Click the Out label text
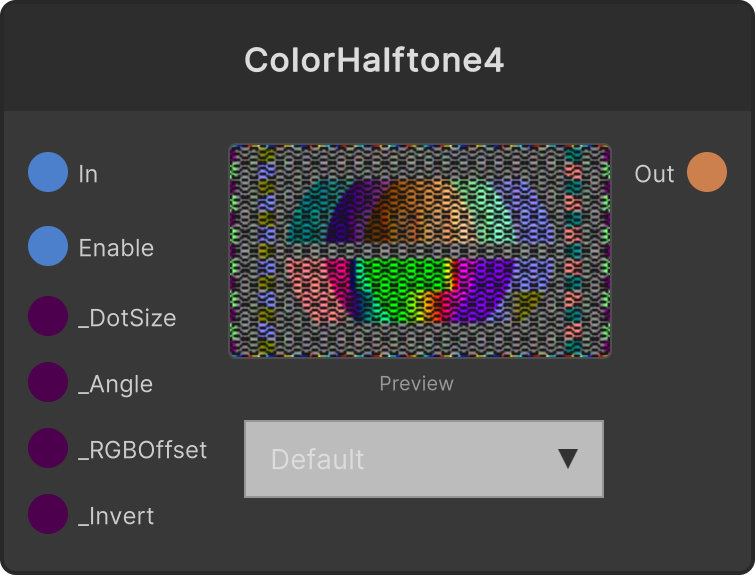The width and height of the screenshot is (755, 575). 654,174
